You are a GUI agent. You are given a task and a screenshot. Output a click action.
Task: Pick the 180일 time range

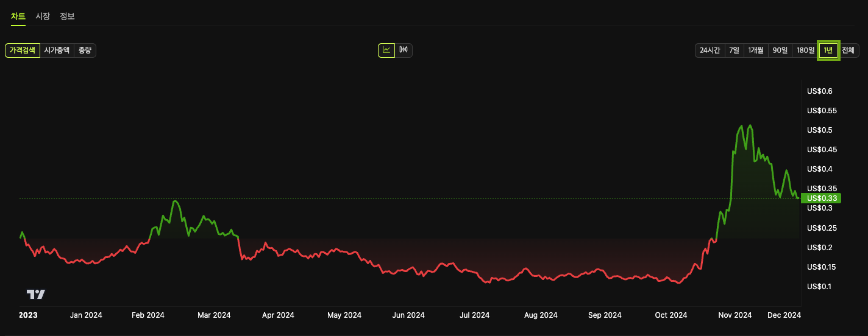805,51
